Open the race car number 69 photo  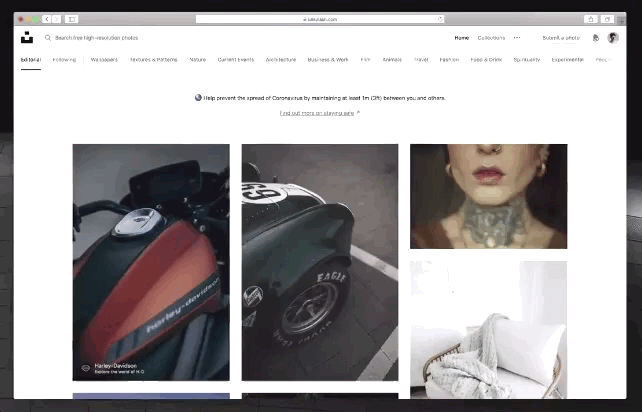(320, 262)
